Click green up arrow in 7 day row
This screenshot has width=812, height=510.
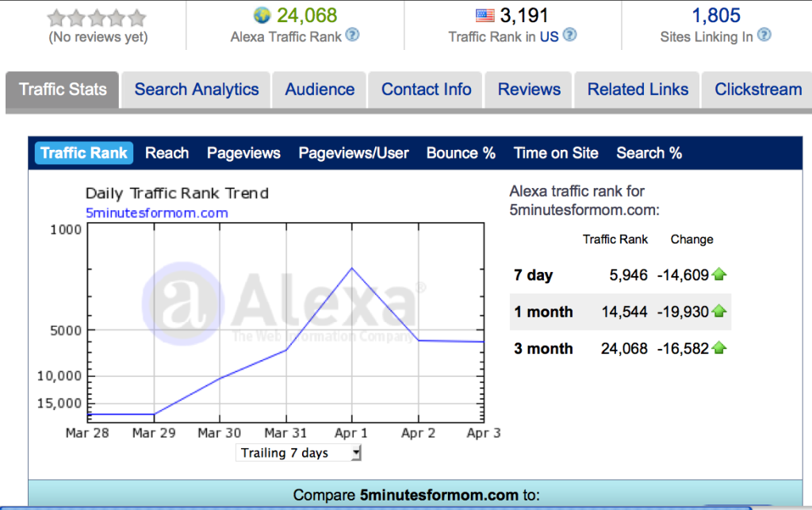[719, 274]
